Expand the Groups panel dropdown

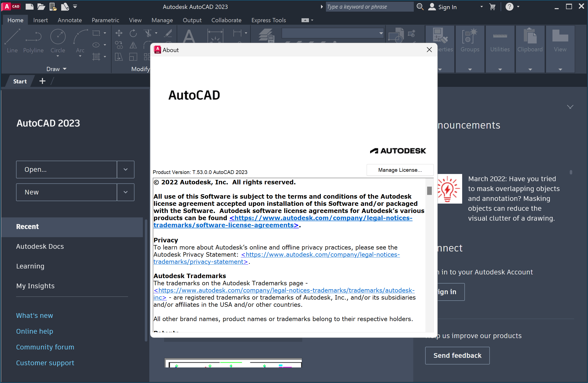point(470,69)
